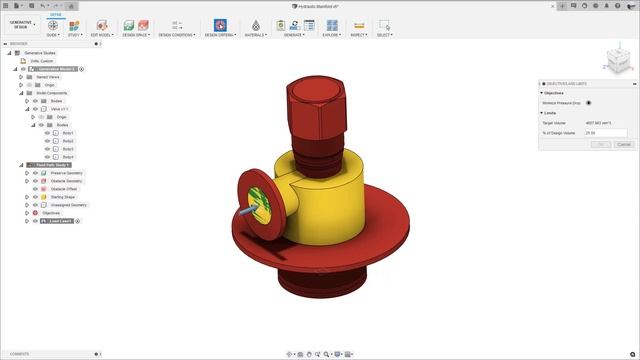Select the red Obstacle Geometry tool

click(143, 25)
